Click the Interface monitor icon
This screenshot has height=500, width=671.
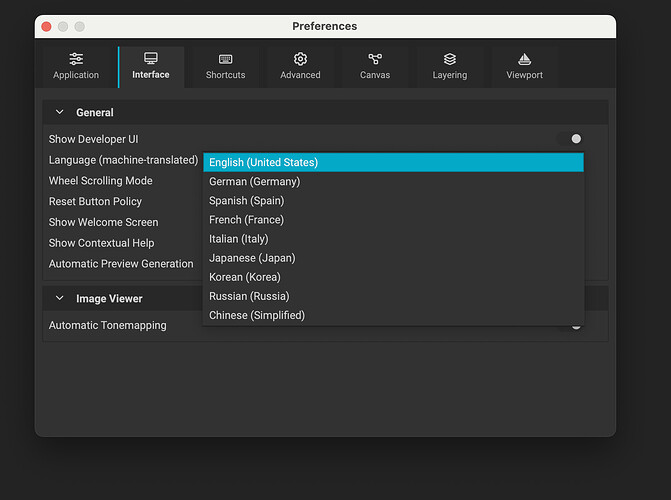point(151,59)
